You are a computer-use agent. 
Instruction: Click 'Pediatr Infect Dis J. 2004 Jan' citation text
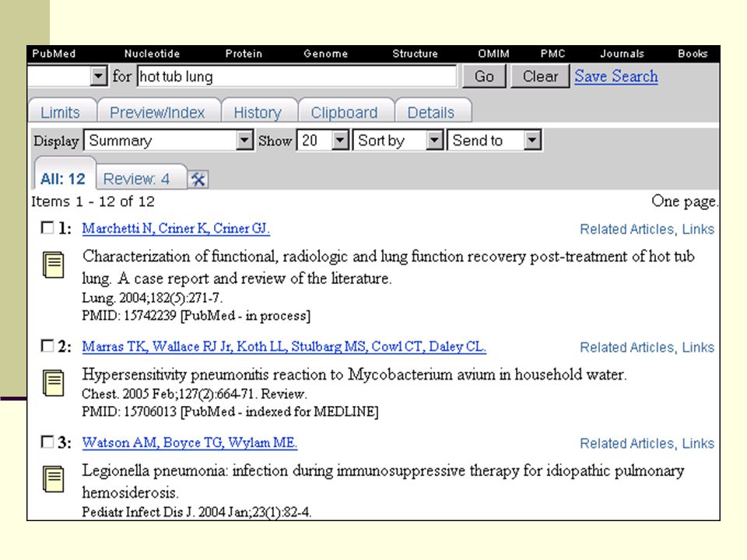tap(196, 513)
